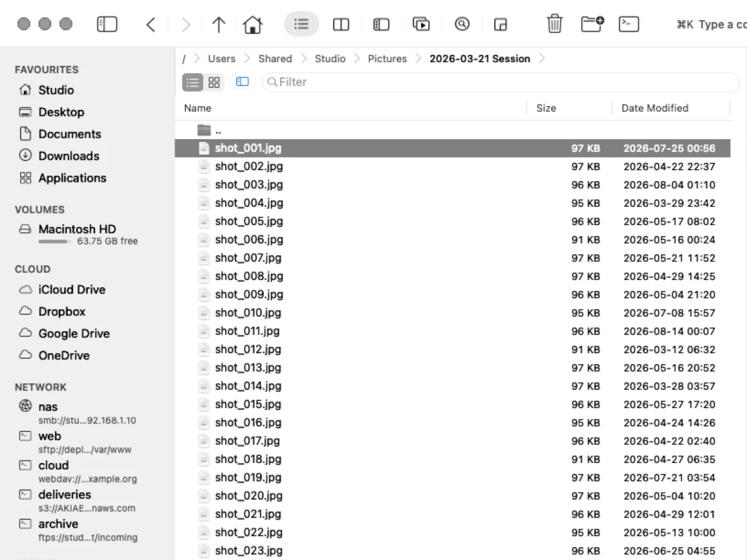This screenshot has height=560, width=747.
Task: Click the circled magnifier icon in toolbar
Action: [462, 24]
